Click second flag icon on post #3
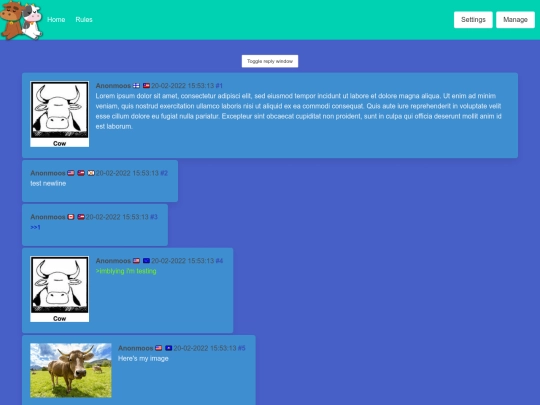 pyautogui.click(x=81, y=217)
